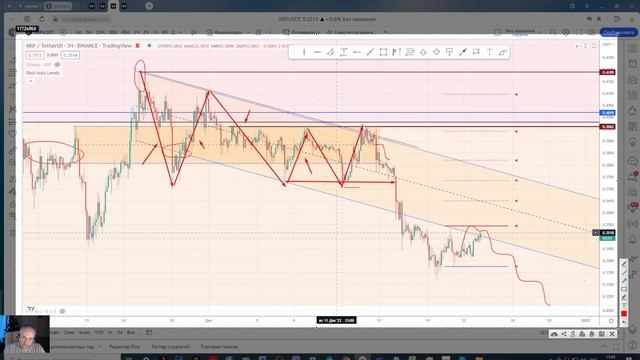Click the current price label 0.3518
Image resolution: width=640 pixels, height=360 pixels.
pyautogui.click(x=607, y=233)
